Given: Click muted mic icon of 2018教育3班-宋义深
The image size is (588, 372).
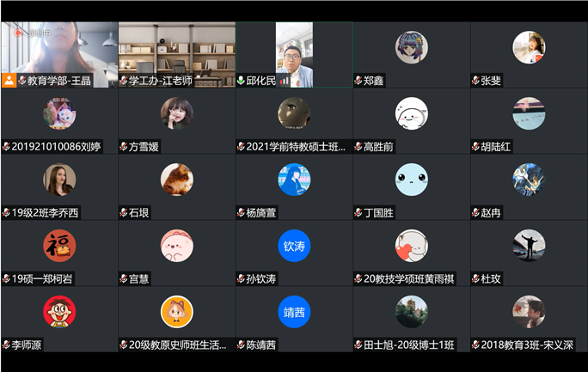Looking at the screenshot, I should pos(475,345).
